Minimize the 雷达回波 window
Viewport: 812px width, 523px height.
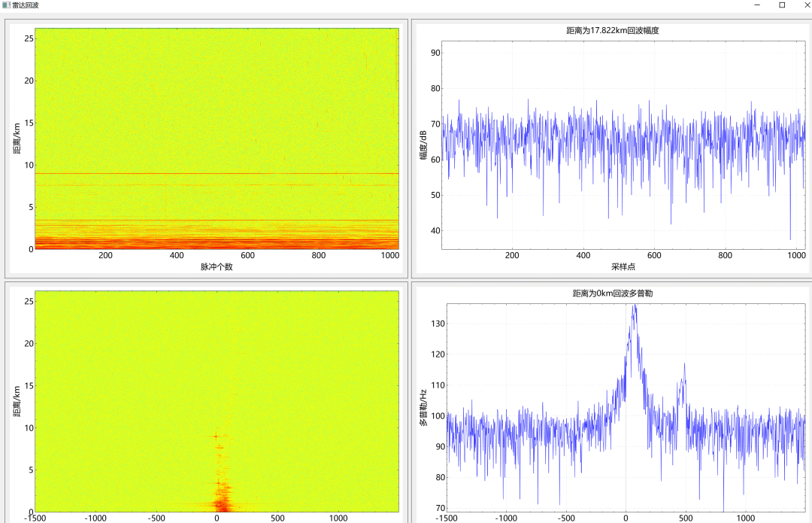(x=756, y=5)
